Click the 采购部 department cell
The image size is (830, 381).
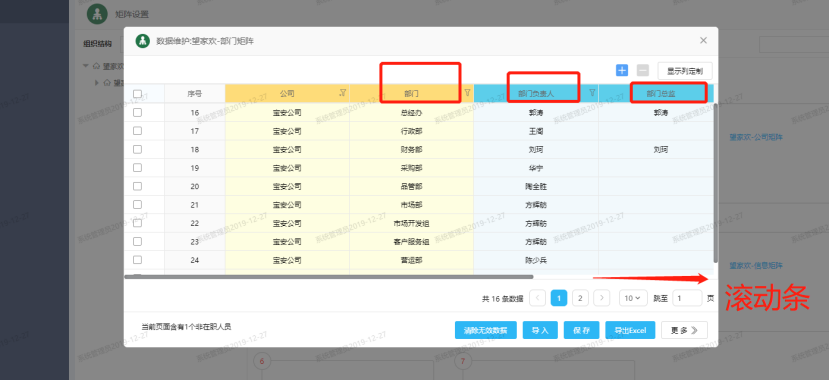pyautogui.click(x=412, y=168)
